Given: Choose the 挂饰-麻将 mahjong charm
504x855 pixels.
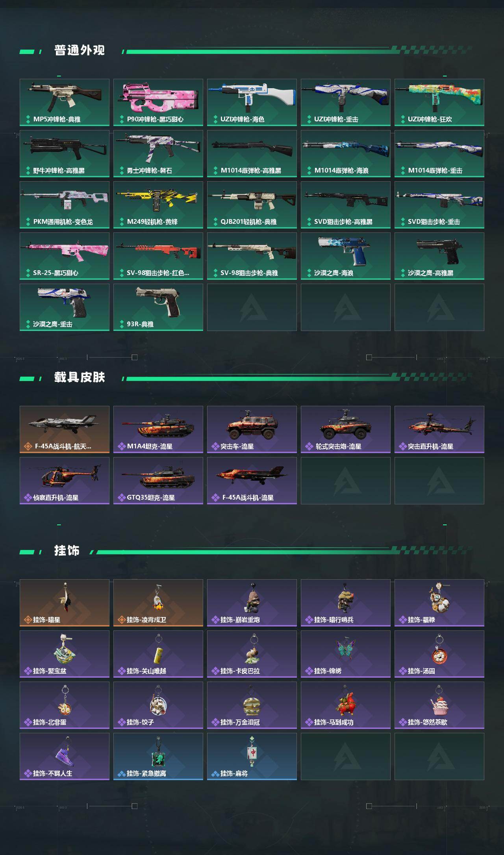Looking at the screenshot, I should coord(252,756).
